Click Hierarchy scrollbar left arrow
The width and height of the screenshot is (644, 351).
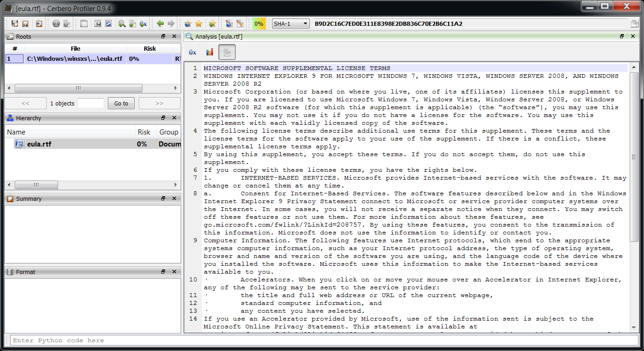9,185
